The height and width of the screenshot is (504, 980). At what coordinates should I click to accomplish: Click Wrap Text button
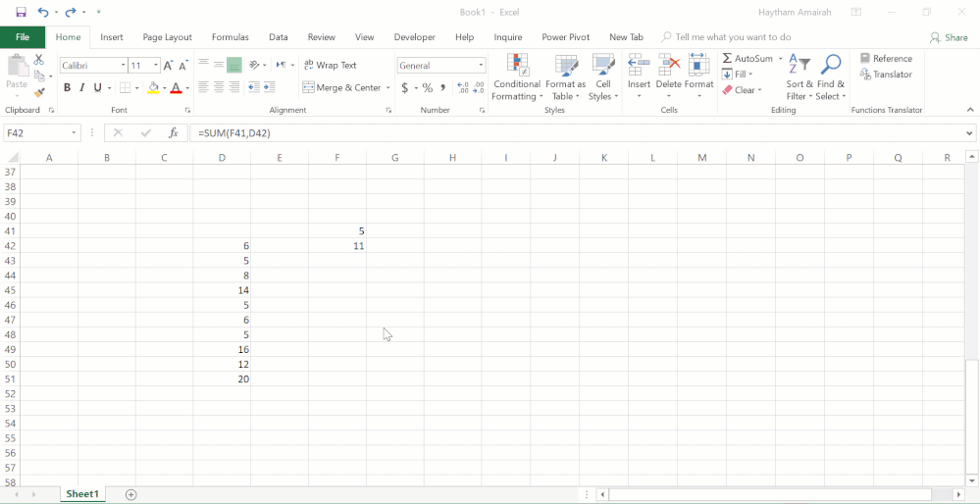(331, 65)
